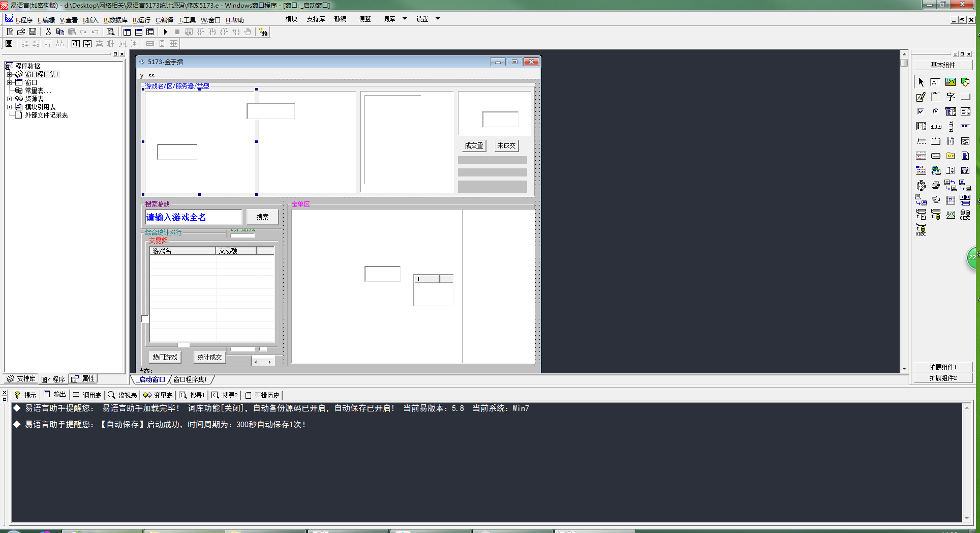Select the shape box component icon

(x=965, y=82)
